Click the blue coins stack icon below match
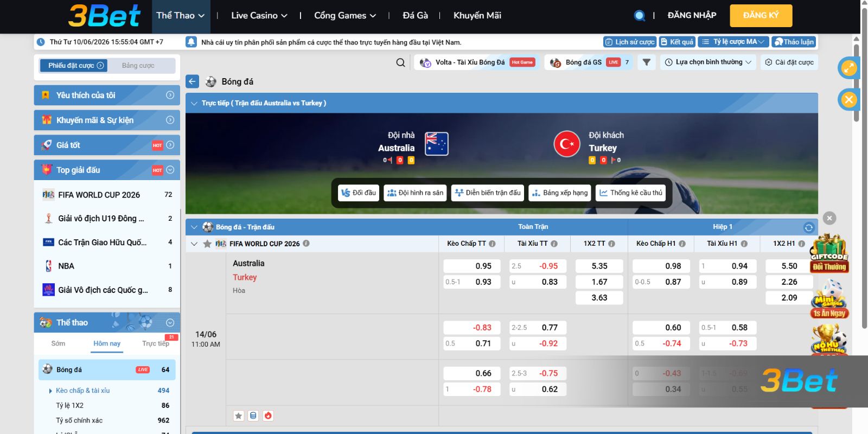The width and height of the screenshot is (868, 434). coord(253,416)
